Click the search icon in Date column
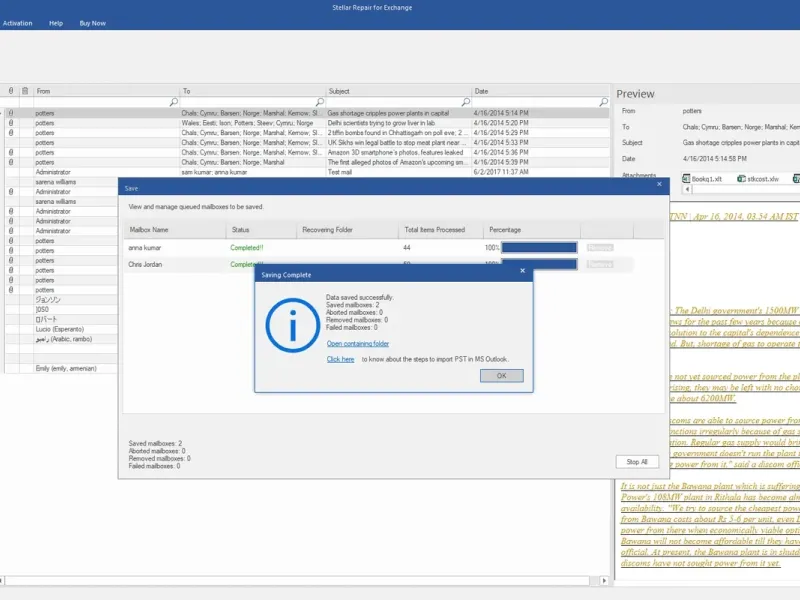 (x=604, y=102)
